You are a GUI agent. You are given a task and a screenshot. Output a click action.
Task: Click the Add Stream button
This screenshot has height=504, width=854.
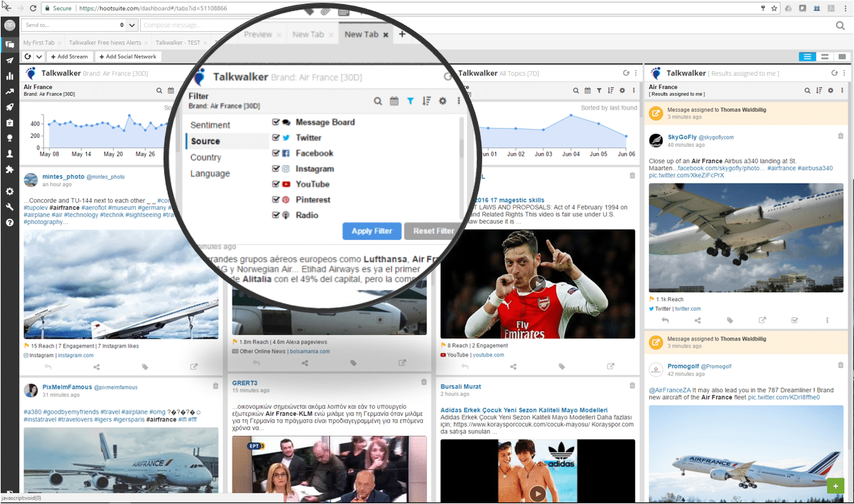[x=71, y=57]
